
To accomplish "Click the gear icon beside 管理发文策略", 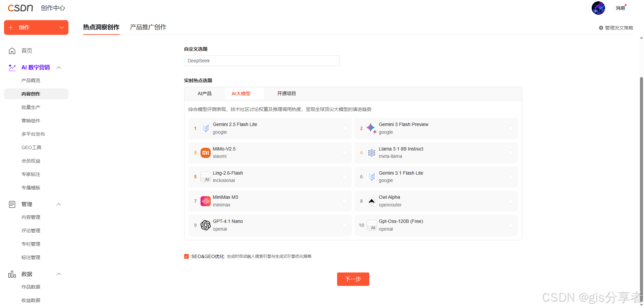I will tap(601, 28).
